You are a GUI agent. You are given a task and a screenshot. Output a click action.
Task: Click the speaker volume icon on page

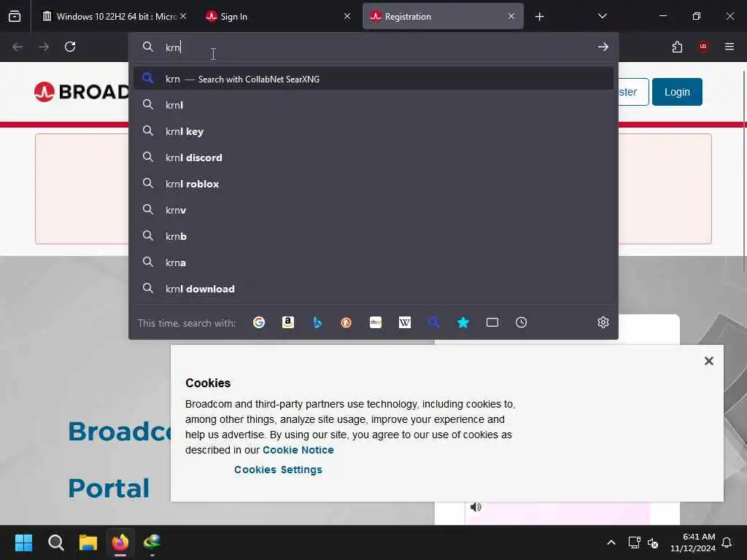476,507
